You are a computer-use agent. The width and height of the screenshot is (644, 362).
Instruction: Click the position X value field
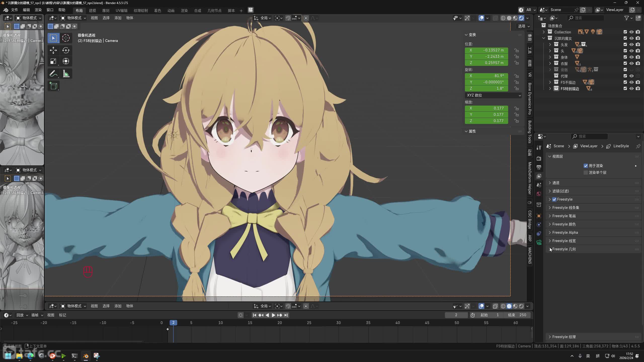tap(486, 50)
